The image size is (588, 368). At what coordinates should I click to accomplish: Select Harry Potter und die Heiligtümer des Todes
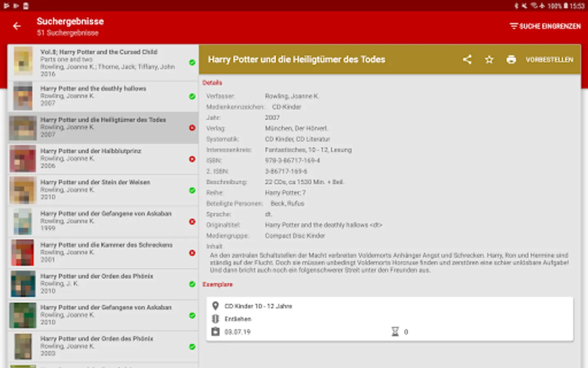tap(103, 128)
